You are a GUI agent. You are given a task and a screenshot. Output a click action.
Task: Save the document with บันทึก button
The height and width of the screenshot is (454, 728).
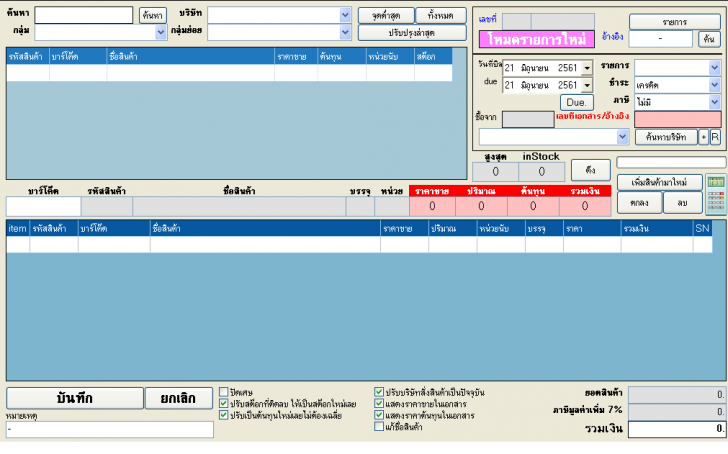75,398
